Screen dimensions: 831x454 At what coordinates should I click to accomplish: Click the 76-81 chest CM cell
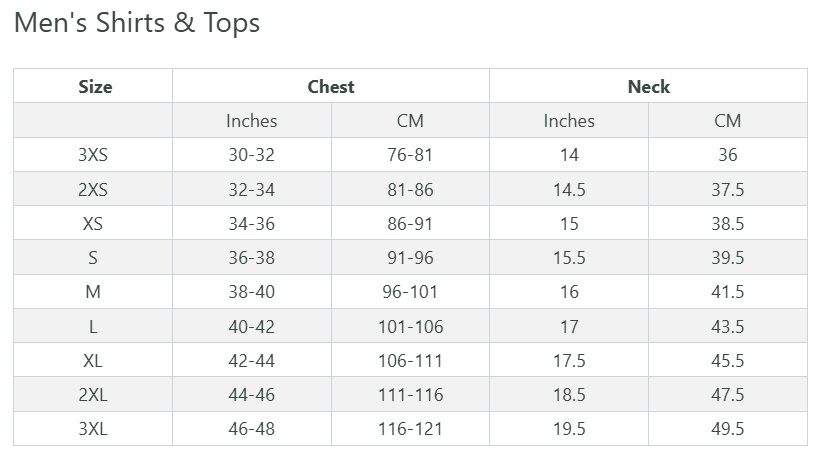(x=410, y=155)
